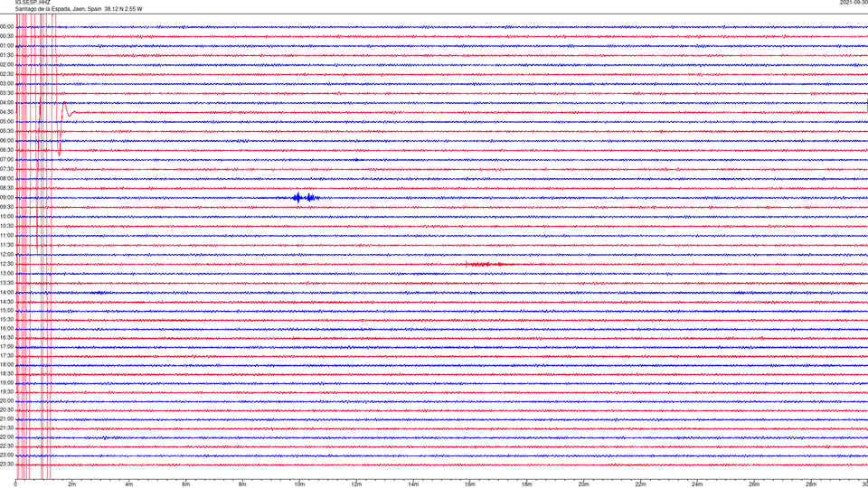
Task: Select the 23:30 trace time label
Action: pyautogui.click(x=6, y=465)
